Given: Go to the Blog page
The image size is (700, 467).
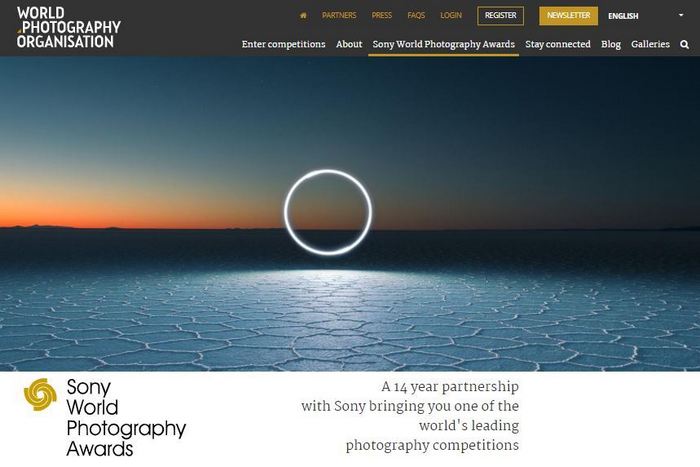Looking at the screenshot, I should 611,44.
